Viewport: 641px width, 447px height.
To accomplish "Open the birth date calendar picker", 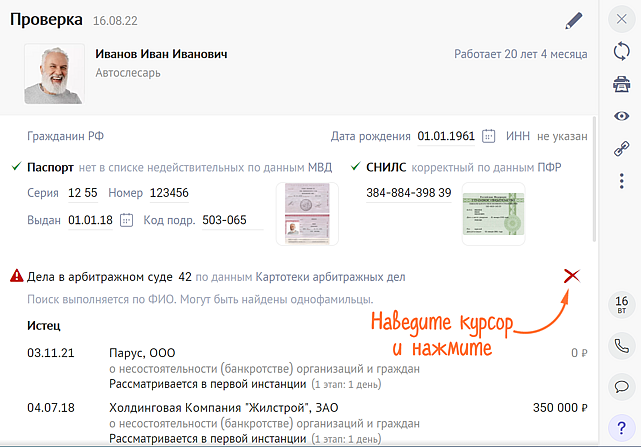I will tap(489, 137).
